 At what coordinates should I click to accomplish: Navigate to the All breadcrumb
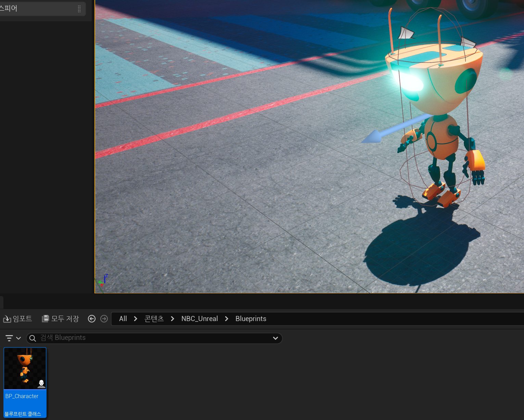click(123, 319)
